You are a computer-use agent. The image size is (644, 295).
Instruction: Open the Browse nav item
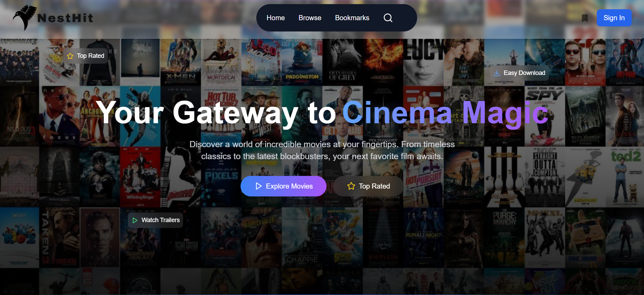[x=310, y=18]
